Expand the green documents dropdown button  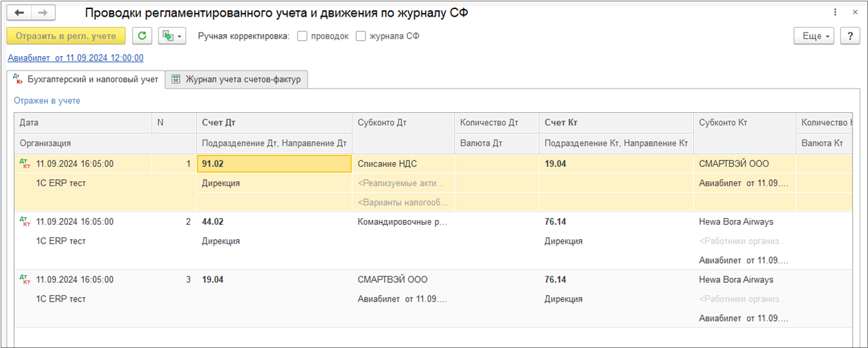(172, 36)
